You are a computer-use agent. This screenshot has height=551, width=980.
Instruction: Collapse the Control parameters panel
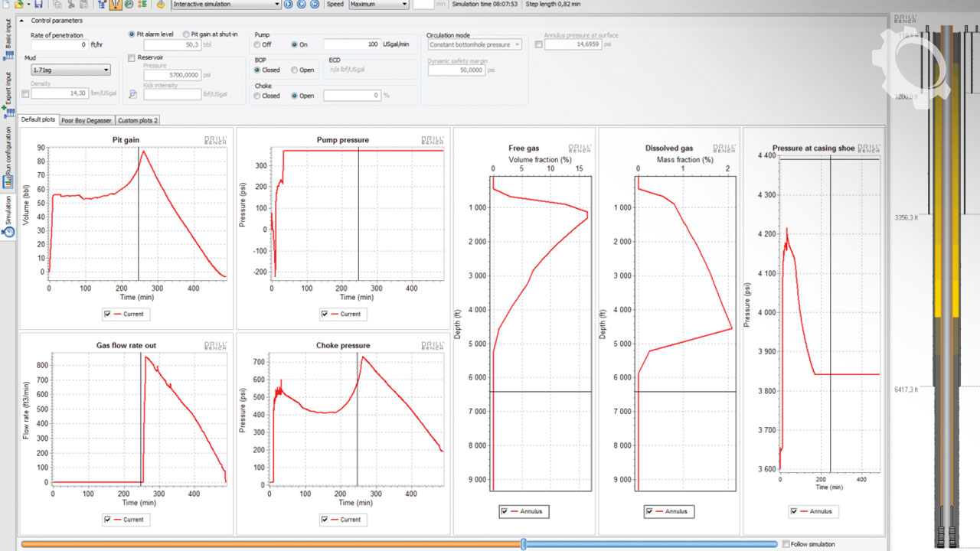click(21, 21)
